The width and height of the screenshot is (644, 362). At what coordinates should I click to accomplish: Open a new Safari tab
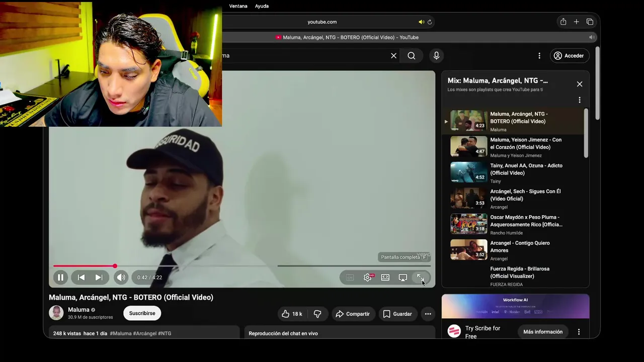click(576, 22)
